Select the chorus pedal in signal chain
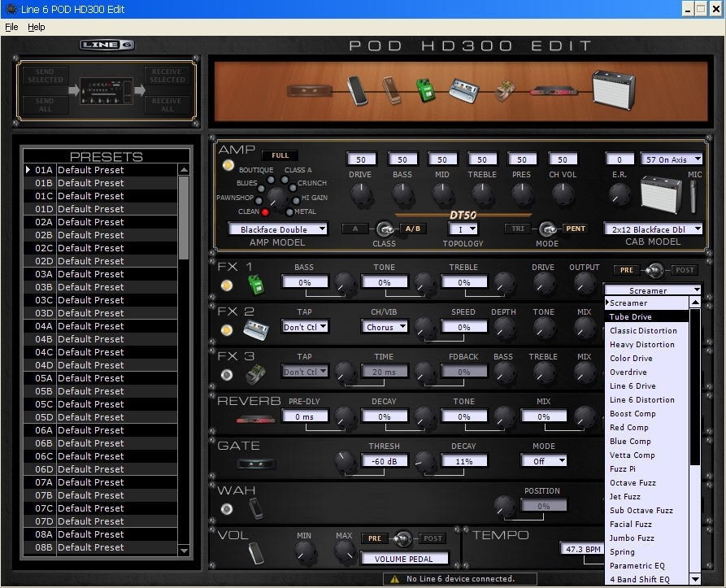726x588 pixels. pos(464,90)
